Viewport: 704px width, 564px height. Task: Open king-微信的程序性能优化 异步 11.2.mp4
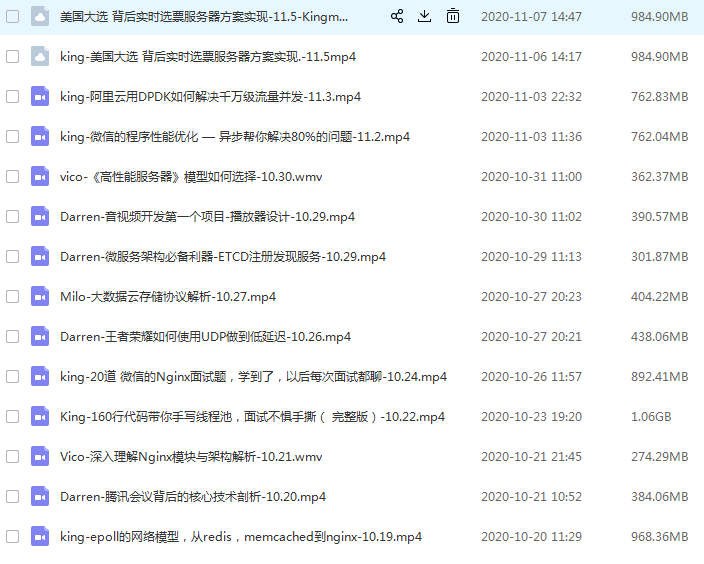click(235, 137)
